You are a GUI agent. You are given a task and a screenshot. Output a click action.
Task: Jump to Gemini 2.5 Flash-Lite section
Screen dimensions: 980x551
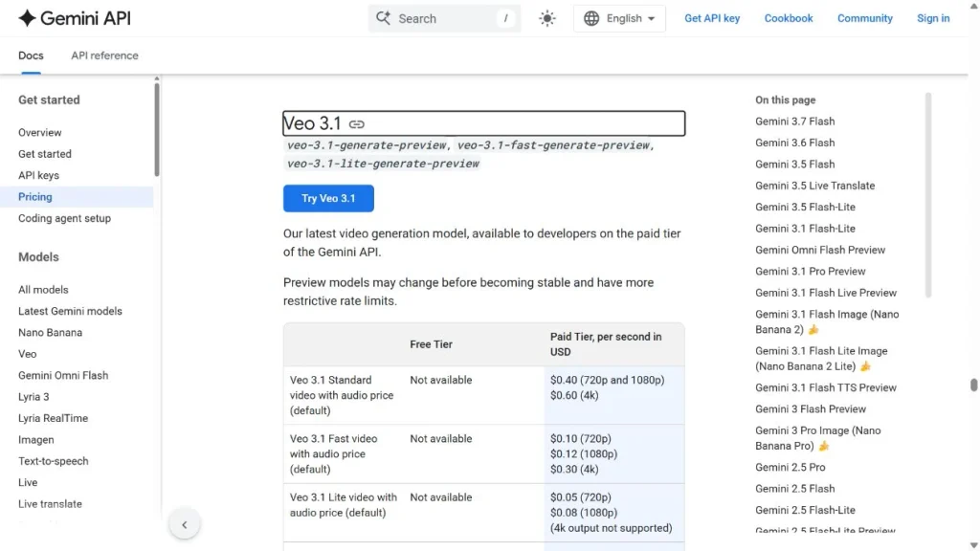[x=805, y=511]
